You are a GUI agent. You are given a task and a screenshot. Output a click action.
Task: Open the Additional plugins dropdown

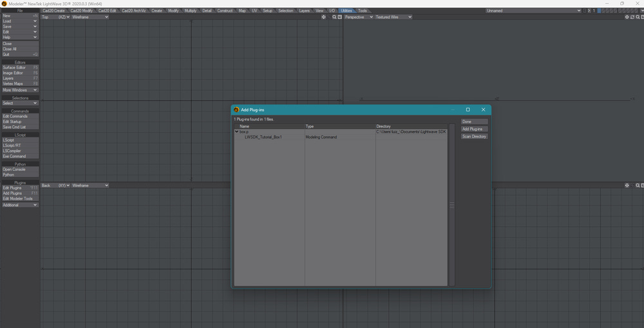[x=20, y=205]
